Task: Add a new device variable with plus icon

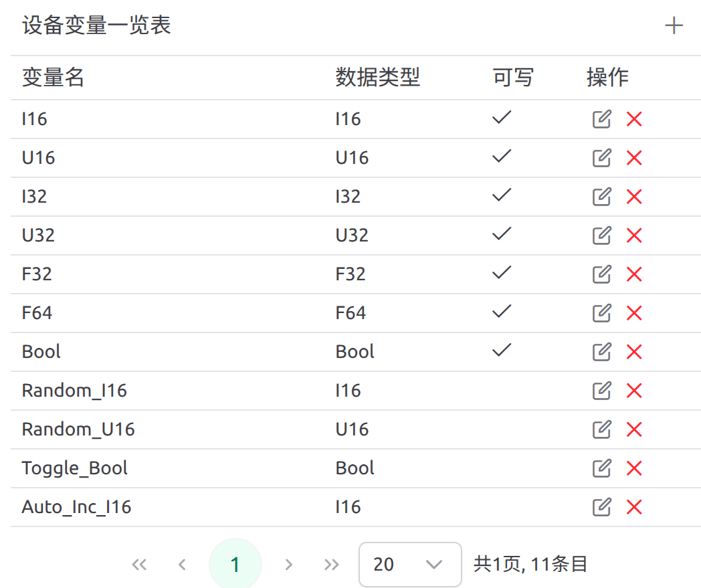Action: [x=674, y=25]
